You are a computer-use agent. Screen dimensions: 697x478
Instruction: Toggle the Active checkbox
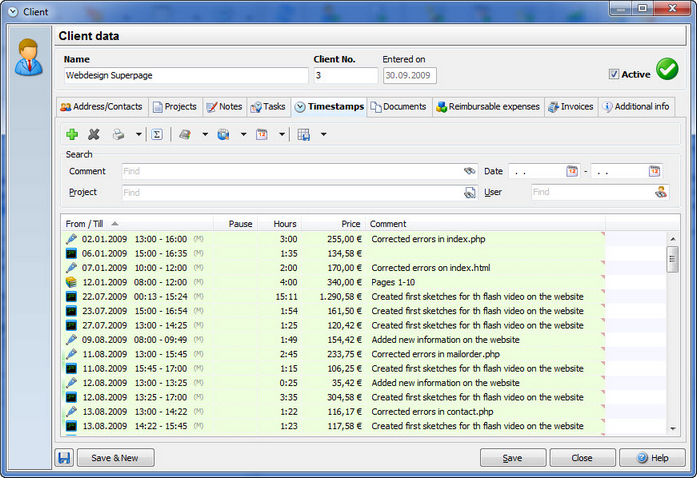[614, 74]
